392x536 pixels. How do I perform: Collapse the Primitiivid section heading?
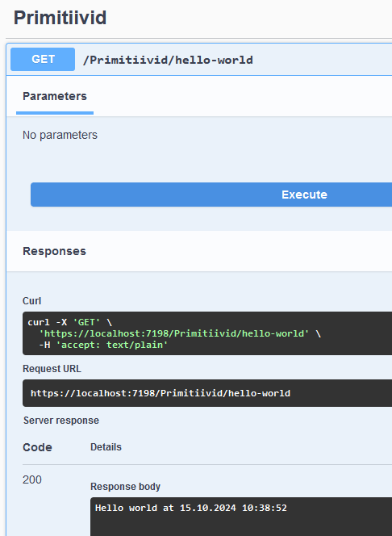click(60, 18)
